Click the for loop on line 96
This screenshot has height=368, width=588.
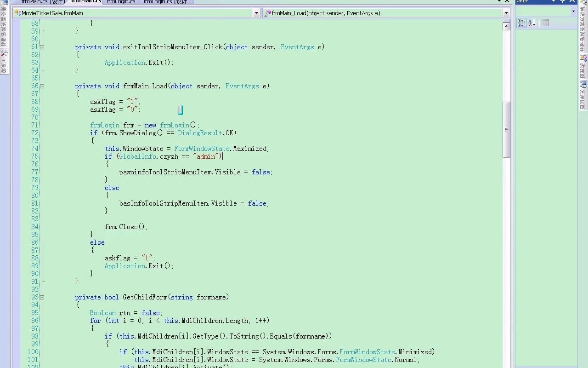(180, 321)
